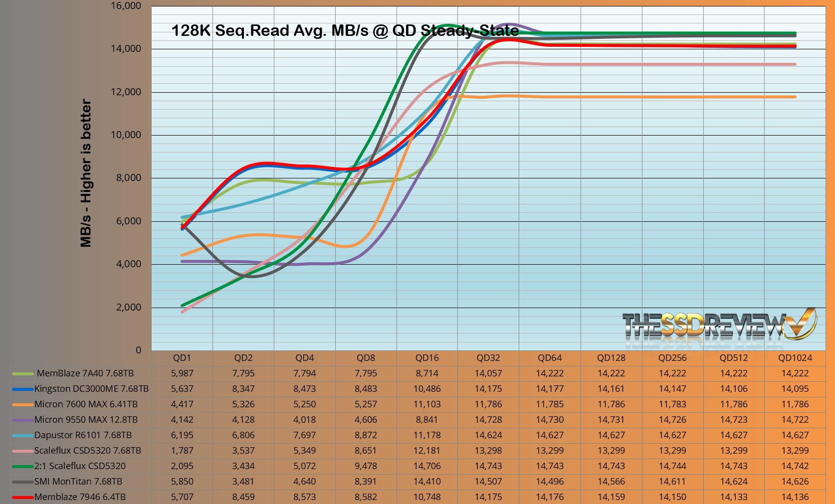The image size is (835, 504).
Task: Select Memblaze 7946 QD16 value 10,748
Action: [x=427, y=497]
